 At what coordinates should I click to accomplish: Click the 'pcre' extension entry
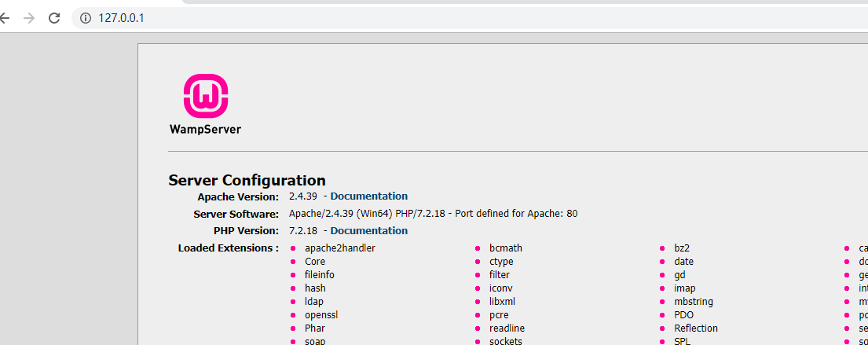499,315
